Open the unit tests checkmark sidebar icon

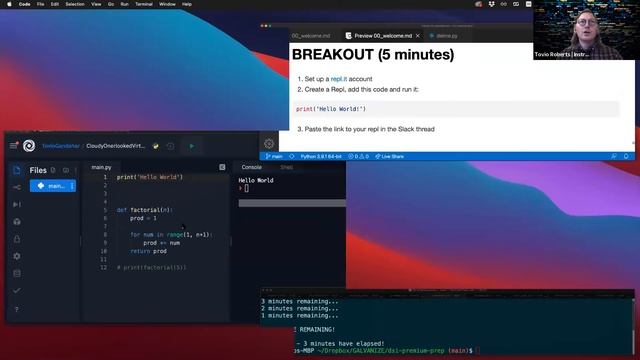point(17,291)
